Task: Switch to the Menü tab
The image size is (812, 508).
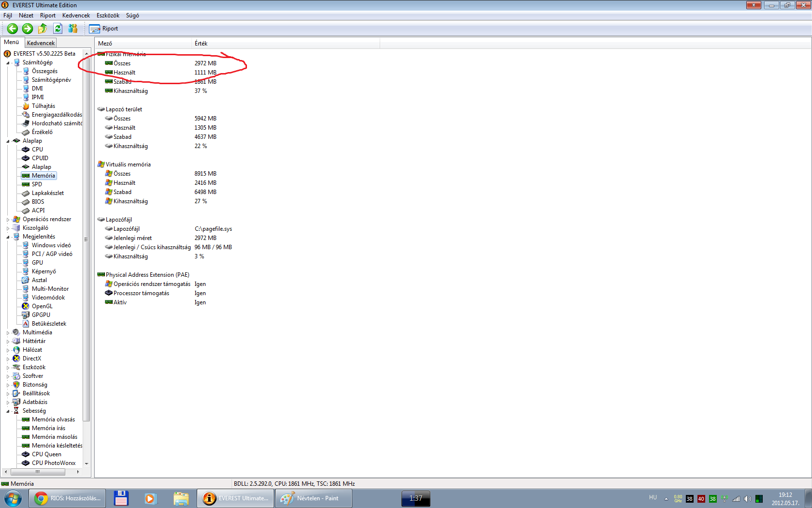Action: point(12,42)
